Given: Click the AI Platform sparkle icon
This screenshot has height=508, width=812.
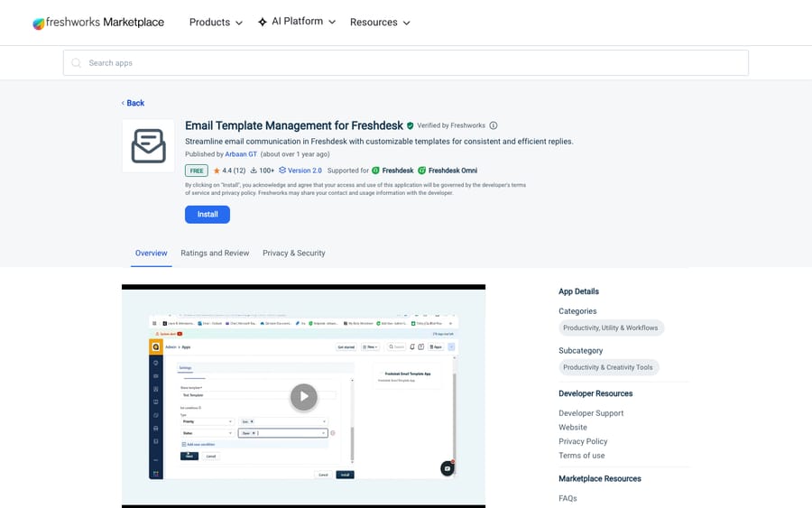Looking at the screenshot, I should pyautogui.click(x=263, y=22).
